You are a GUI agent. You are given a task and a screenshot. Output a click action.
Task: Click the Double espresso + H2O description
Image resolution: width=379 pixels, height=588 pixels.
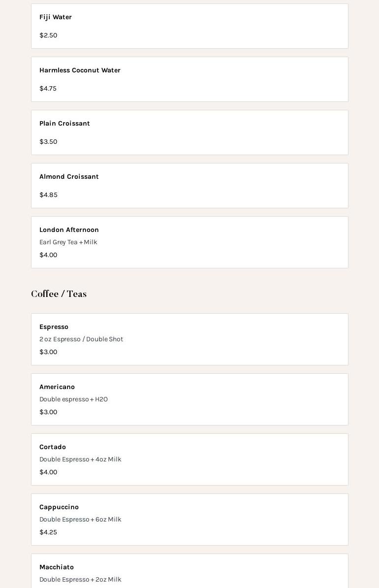[73, 399]
